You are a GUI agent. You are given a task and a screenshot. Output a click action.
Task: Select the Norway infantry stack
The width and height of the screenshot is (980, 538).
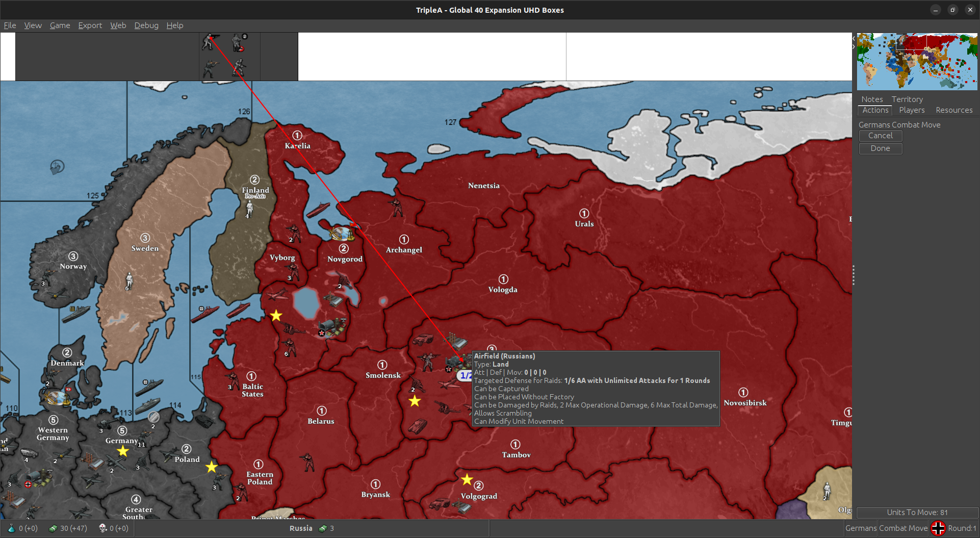tap(49, 277)
